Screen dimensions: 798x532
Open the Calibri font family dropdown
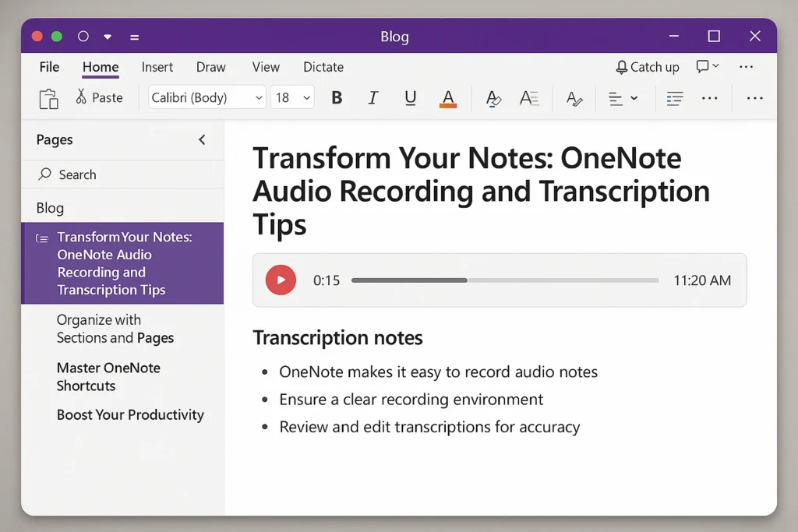coord(207,97)
